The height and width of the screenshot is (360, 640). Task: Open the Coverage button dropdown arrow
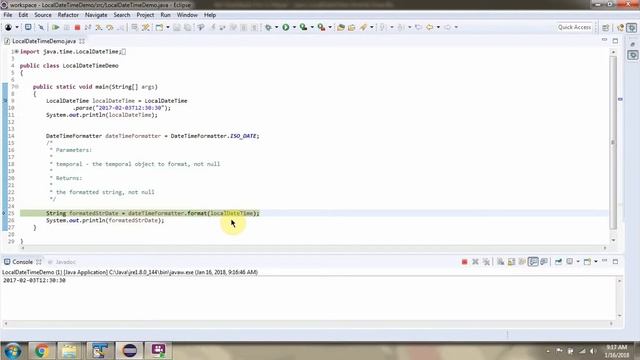tap(312, 27)
